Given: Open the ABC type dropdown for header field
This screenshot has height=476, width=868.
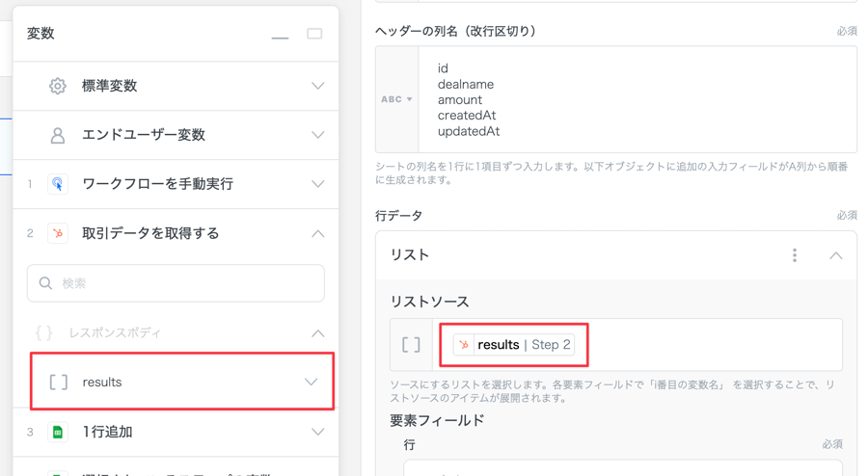Looking at the screenshot, I should point(396,99).
